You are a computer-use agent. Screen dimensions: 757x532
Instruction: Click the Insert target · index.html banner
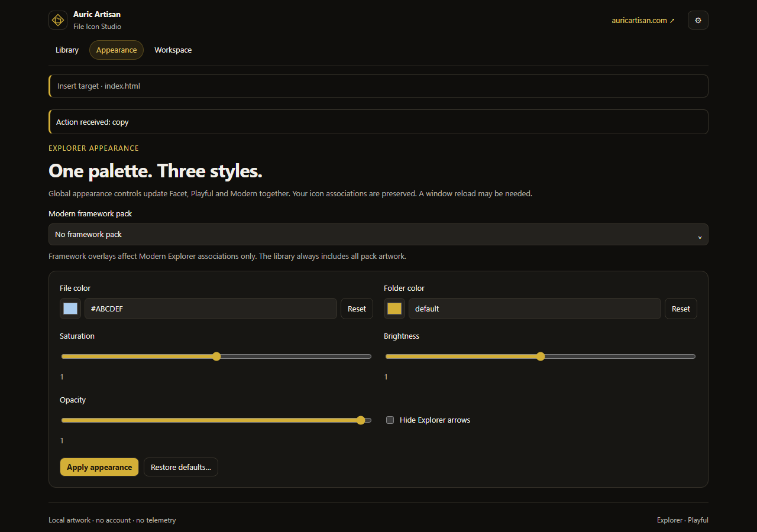[378, 86]
